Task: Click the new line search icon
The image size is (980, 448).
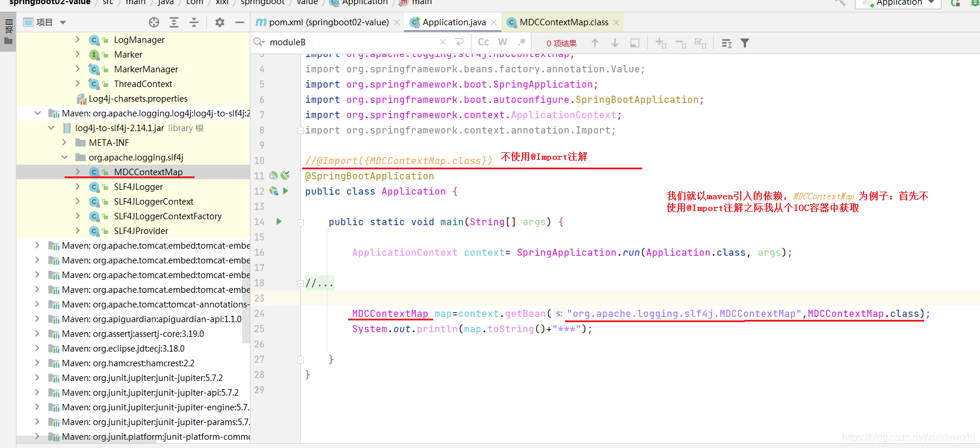Action: 460,42
